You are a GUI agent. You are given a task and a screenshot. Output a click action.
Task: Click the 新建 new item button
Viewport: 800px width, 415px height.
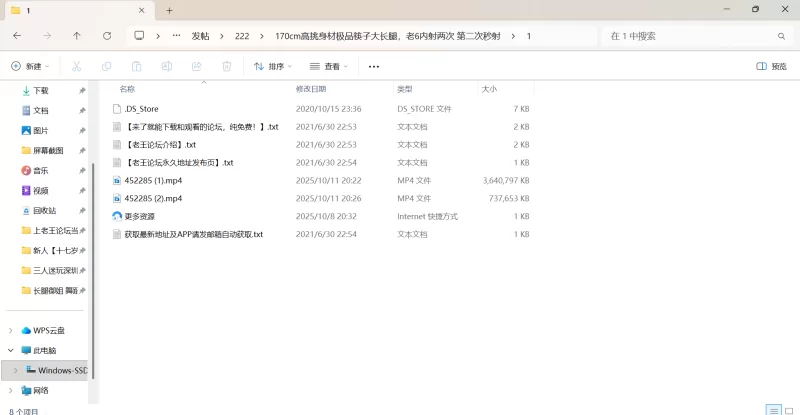[32, 66]
